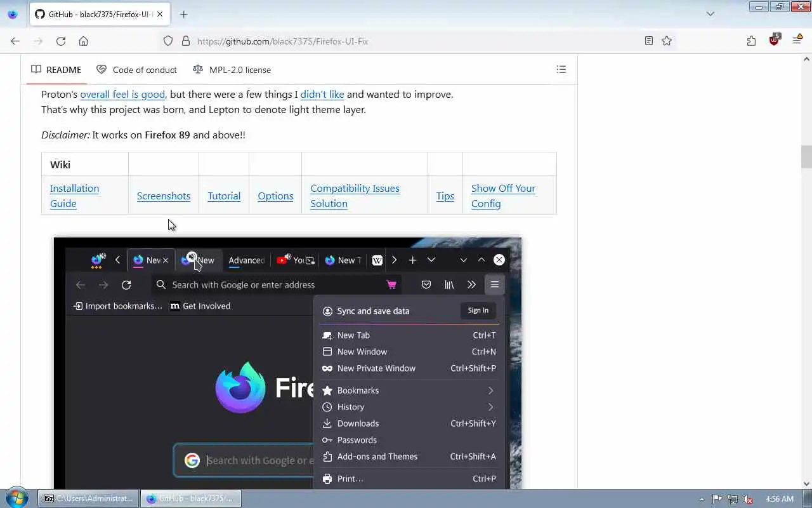Open the 'didn't like' link
Image resolution: width=812 pixels, height=508 pixels.
pyautogui.click(x=322, y=94)
